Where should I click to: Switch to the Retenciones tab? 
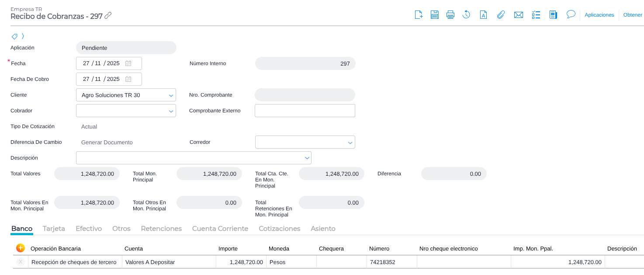pyautogui.click(x=161, y=229)
